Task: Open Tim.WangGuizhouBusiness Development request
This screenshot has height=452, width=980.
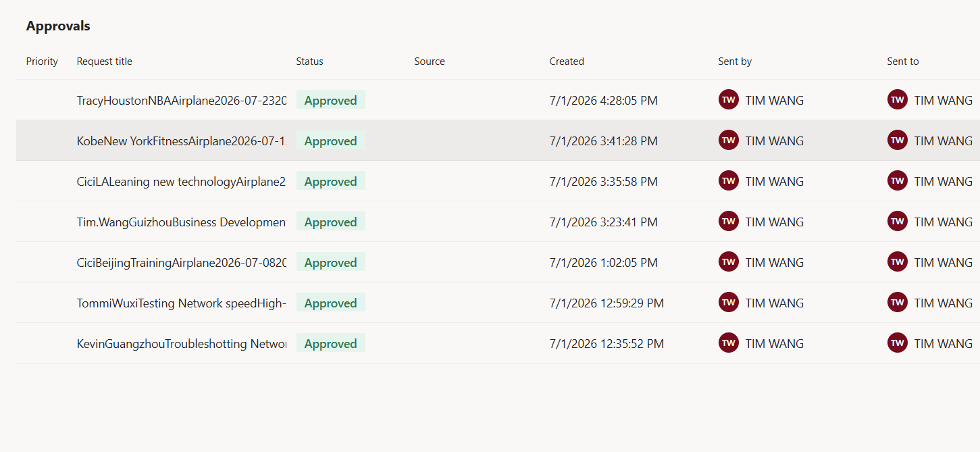Action: 182,222
